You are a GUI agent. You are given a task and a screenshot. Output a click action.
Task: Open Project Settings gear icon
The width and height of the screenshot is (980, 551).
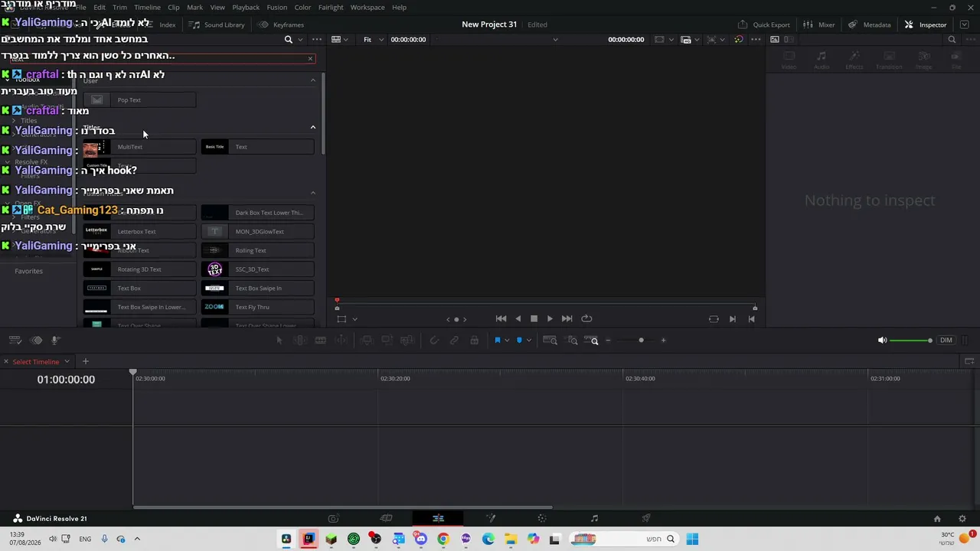(x=962, y=519)
